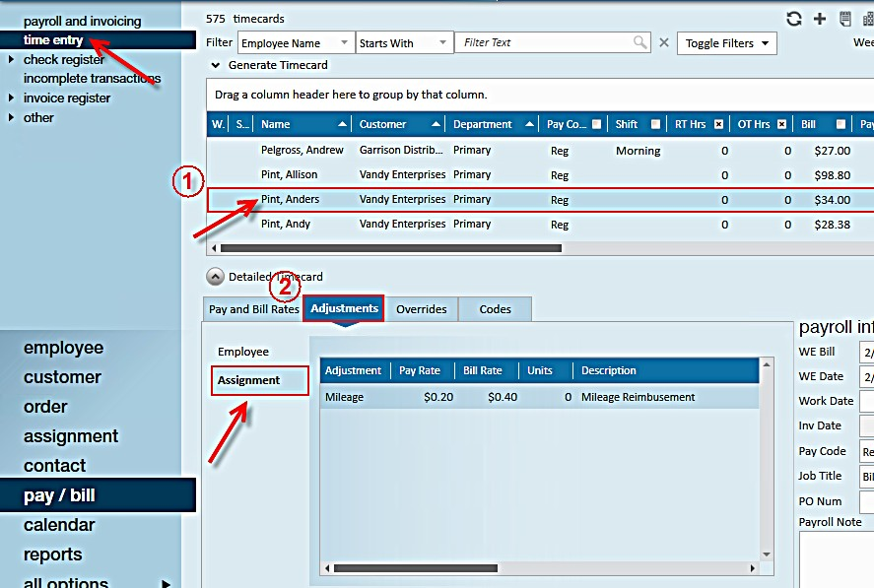Image resolution: width=874 pixels, height=588 pixels.
Task: Click the $0.20 pay rate cell
Action: point(438,397)
